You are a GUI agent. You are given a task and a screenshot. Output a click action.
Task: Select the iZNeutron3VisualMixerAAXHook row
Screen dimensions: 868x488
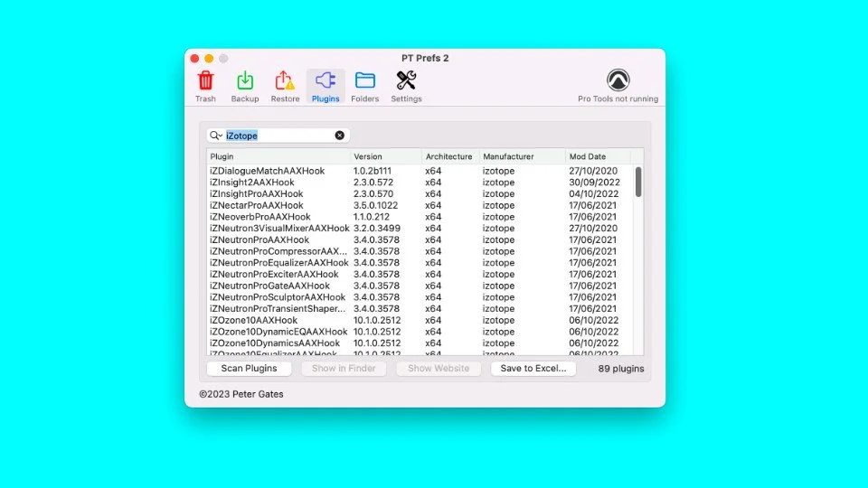[x=420, y=229]
